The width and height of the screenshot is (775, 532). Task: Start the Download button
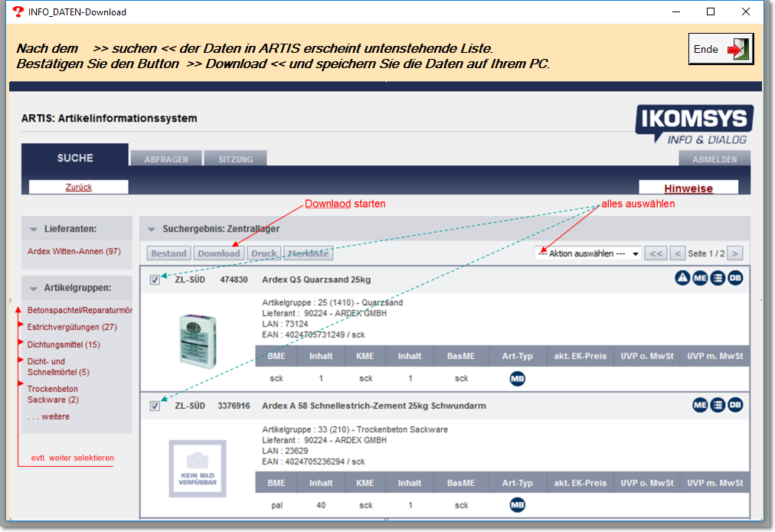[x=218, y=253]
